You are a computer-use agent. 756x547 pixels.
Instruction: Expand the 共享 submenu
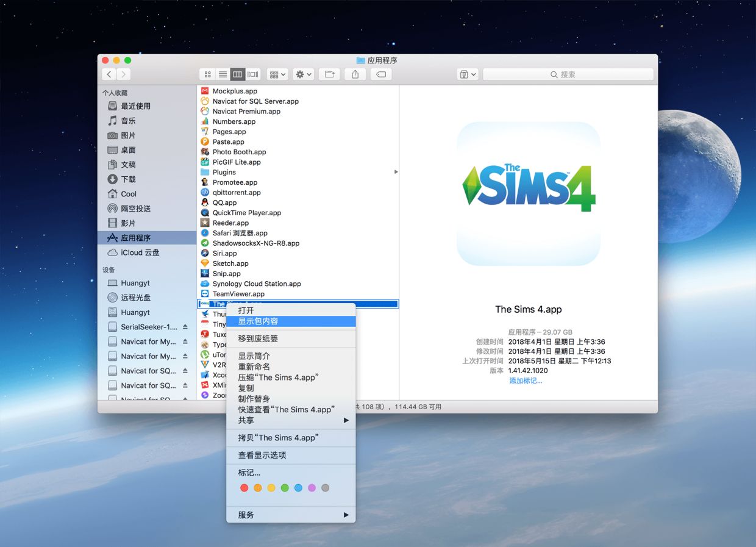291,420
